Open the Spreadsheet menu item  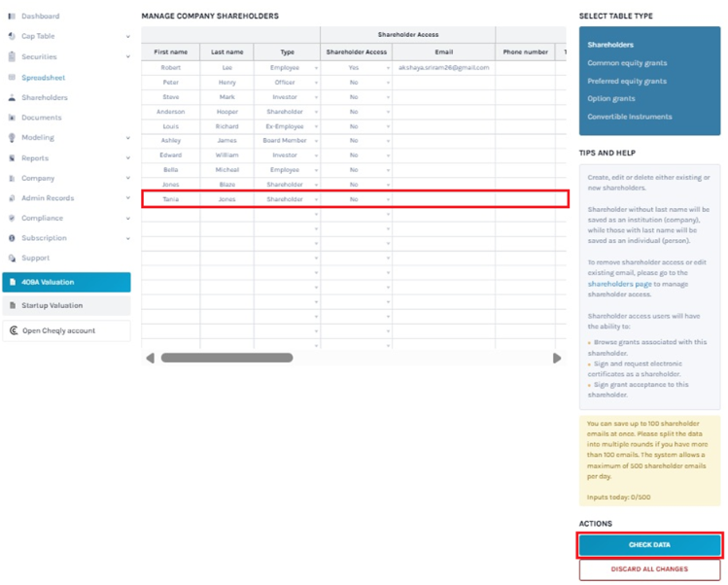(43, 78)
